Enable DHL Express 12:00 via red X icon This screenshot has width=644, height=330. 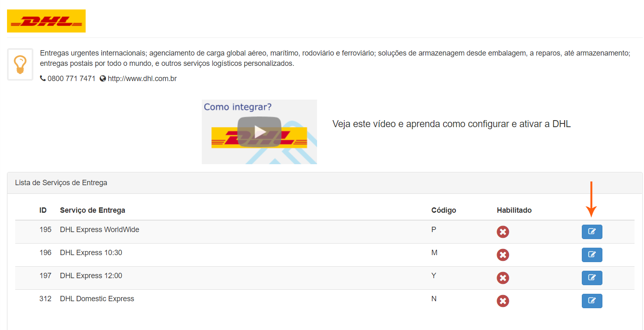tap(503, 278)
